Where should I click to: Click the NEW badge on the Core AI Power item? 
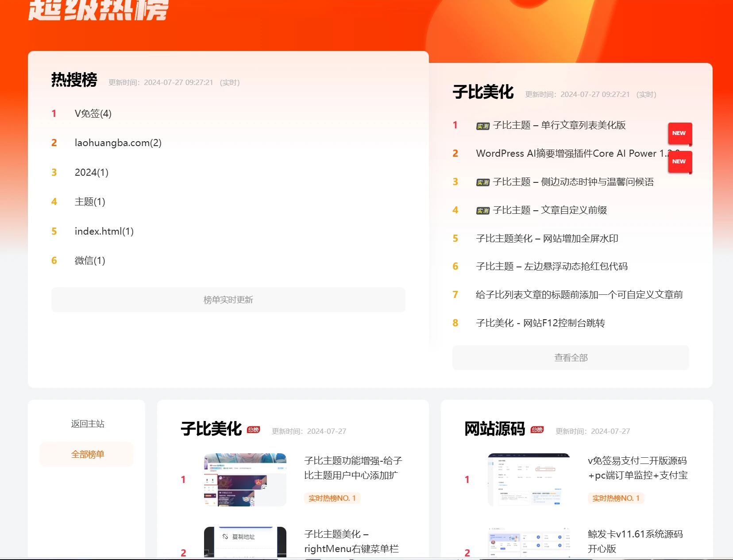click(x=679, y=162)
